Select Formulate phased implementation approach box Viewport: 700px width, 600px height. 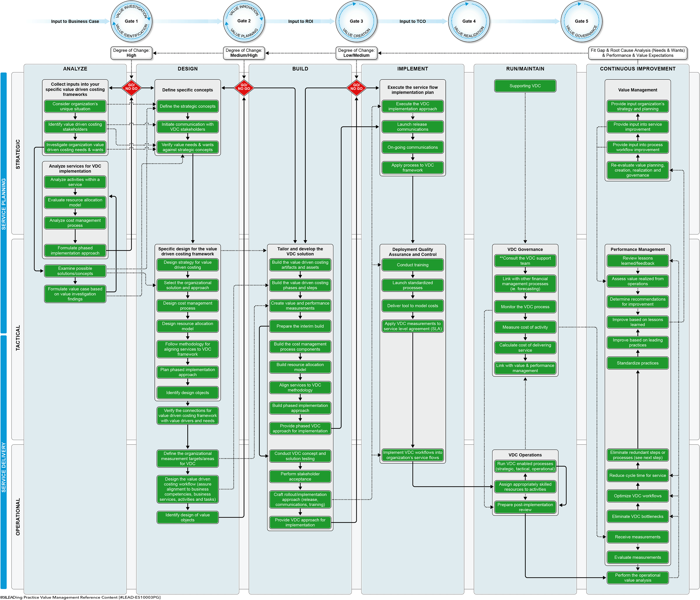[75, 250]
